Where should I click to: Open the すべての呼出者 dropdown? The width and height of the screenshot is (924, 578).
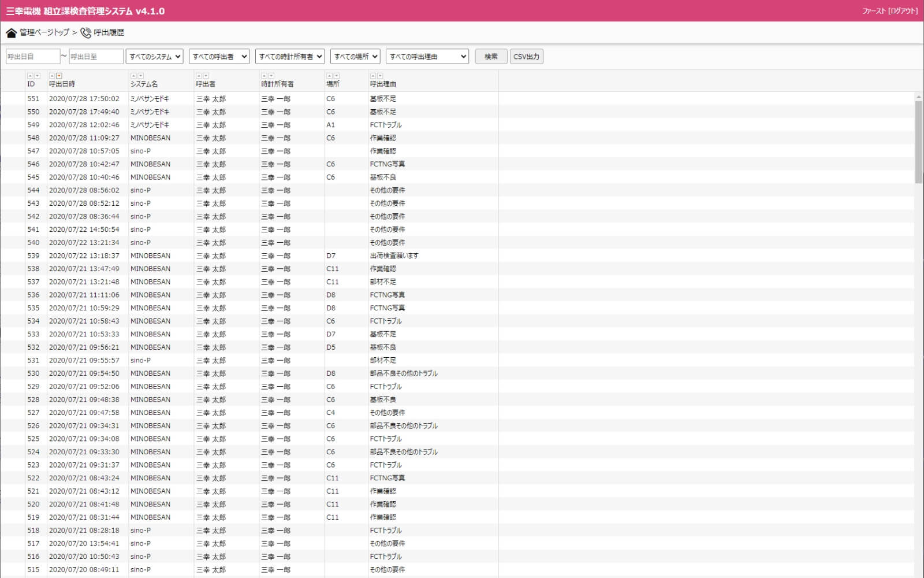pos(219,57)
